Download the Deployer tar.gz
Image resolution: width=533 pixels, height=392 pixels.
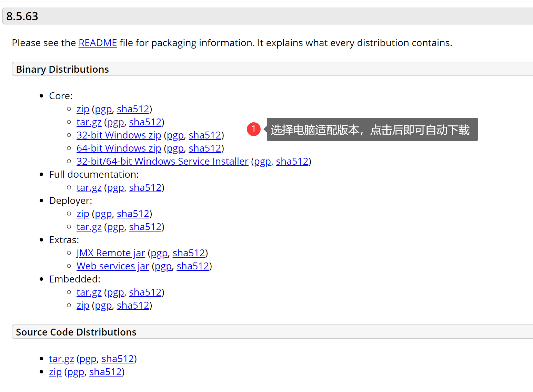[x=89, y=227]
